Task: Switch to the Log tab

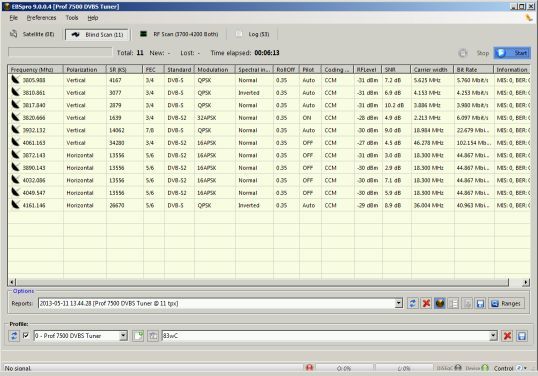Action: (253, 34)
